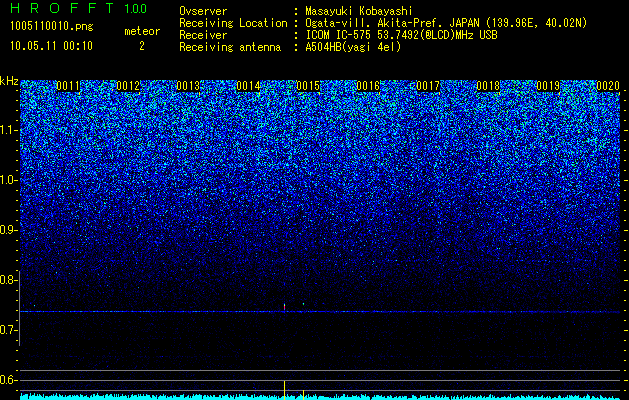Click the Receiver field label

click(203, 35)
